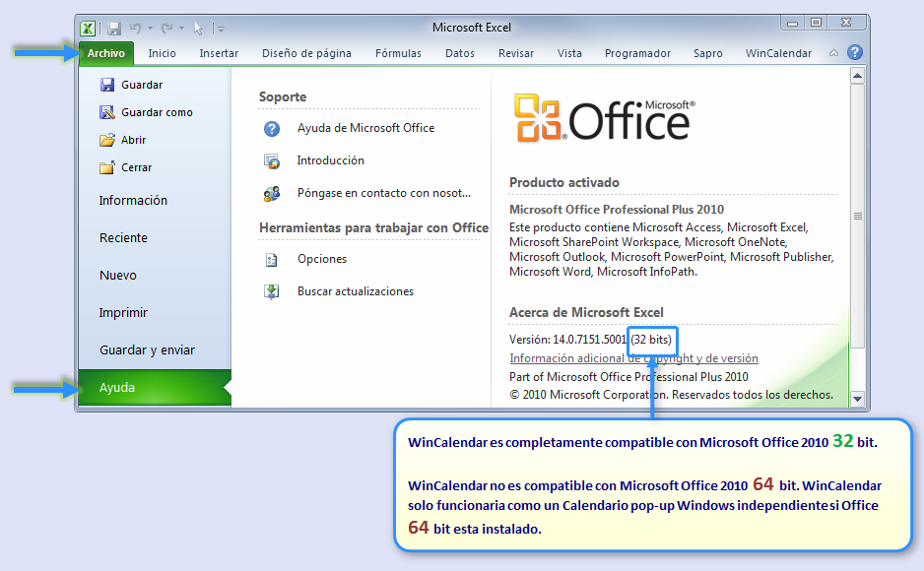
Task: Select Guardar using its diskette icon
Action: pyautogui.click(x=107, y=83)
